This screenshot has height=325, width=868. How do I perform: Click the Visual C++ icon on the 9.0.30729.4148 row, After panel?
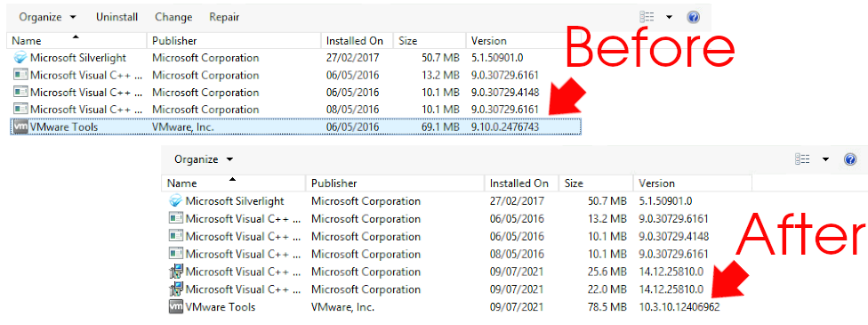point(175,236)
